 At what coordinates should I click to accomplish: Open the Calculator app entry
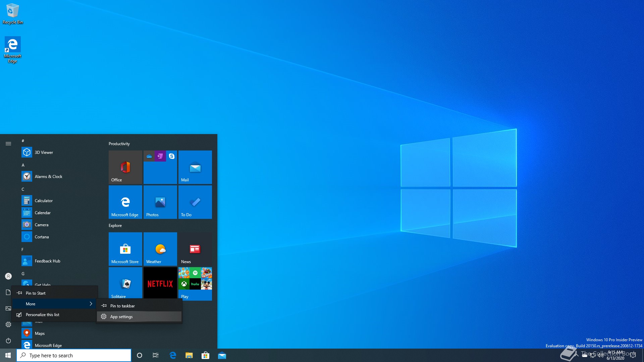[x=44, y=201]
